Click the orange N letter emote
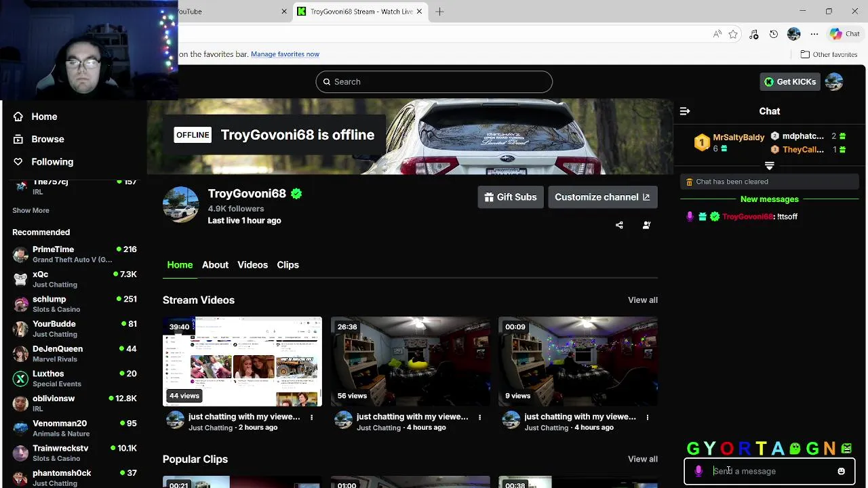Image resolution: width=868 pixels, height=488 pixels. coord(829,448)
